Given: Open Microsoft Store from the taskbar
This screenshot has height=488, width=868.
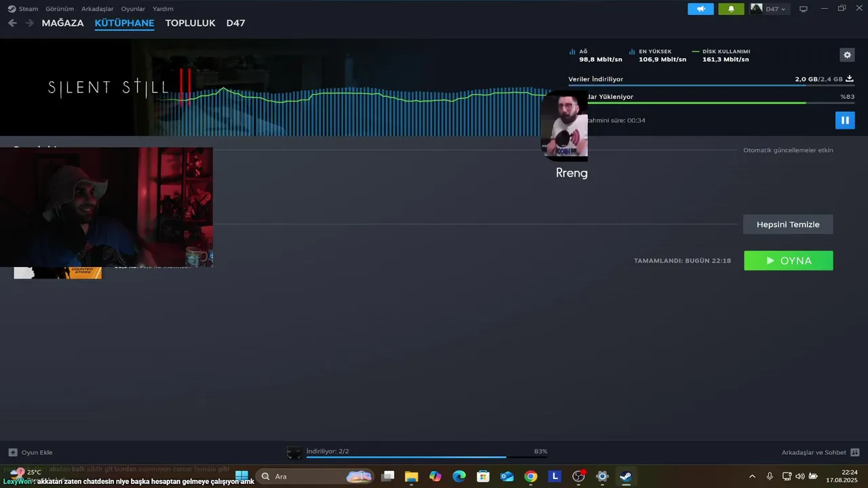Looking at the screenshot, I should [483, 476].
